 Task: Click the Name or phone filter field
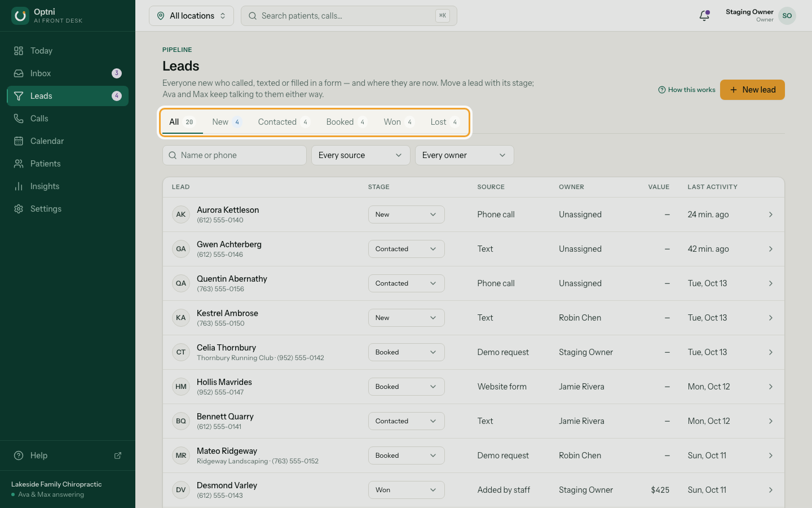(x=235, y=155)
